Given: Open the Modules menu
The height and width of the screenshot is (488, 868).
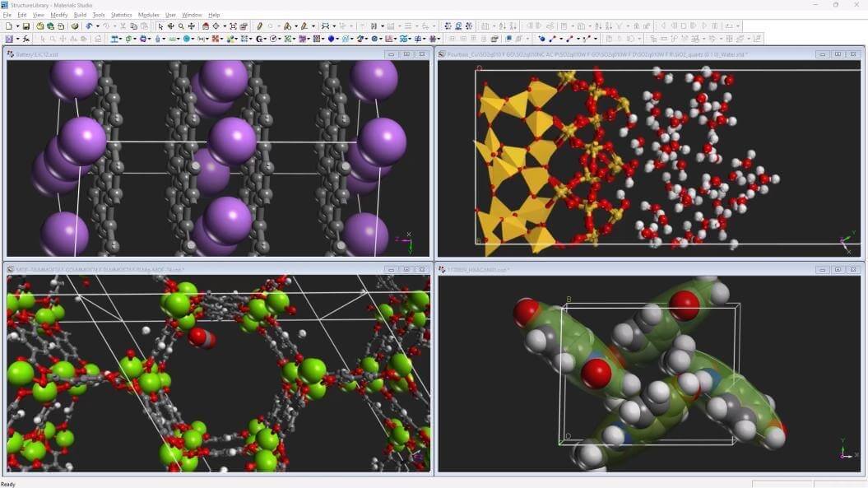Looking at the screenshot, I should 148,15.
